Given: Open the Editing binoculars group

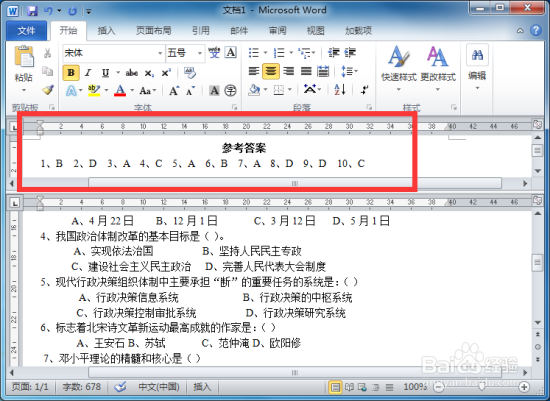Looking at the screenshot, I should point(477,67).
